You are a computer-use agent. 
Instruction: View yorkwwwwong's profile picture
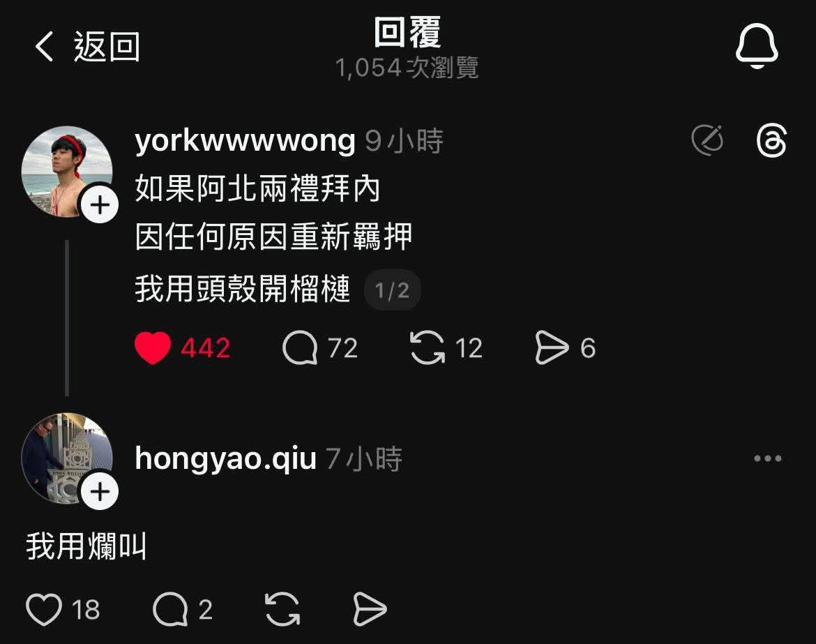(67, 171)
